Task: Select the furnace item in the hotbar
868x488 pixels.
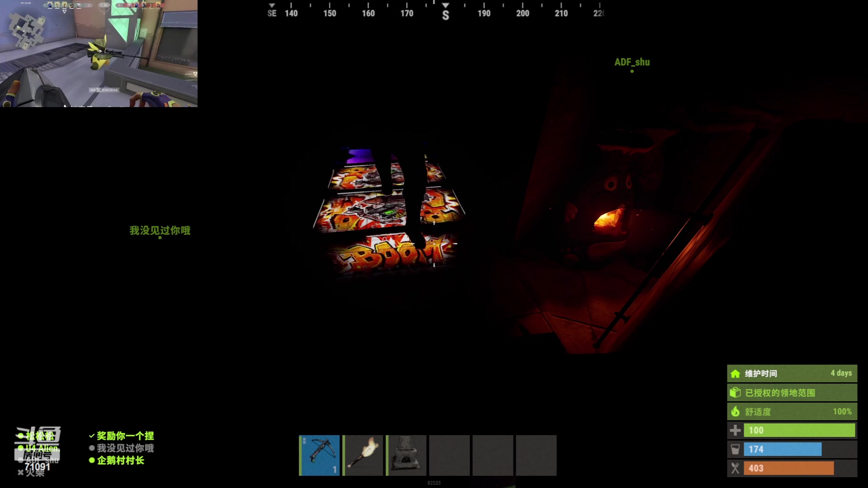Action: click(406, 455)
